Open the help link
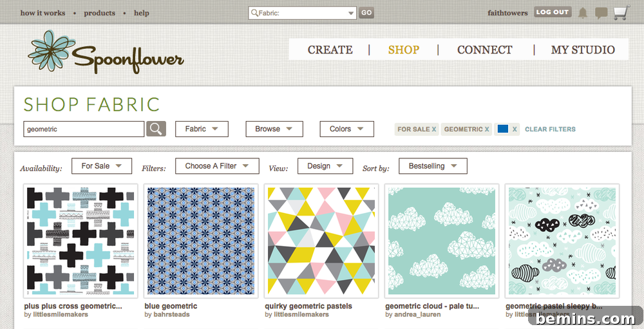 click(x=141, y=13)
